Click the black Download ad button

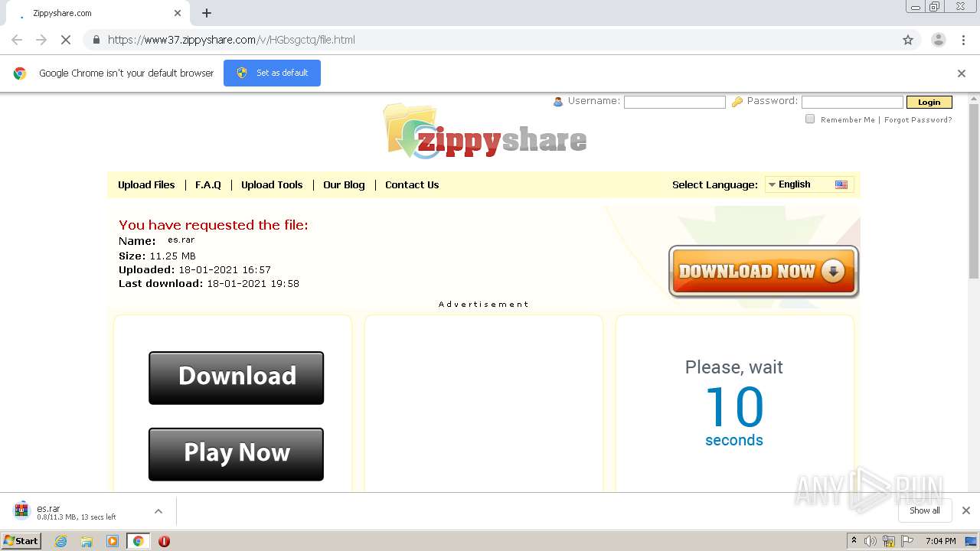236,378
